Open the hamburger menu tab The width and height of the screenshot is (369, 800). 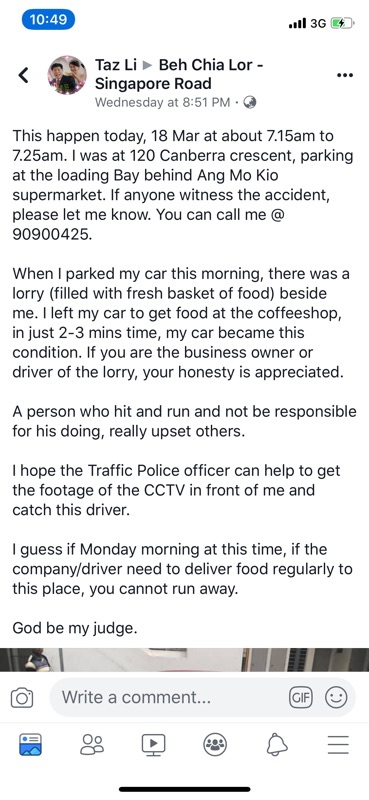coord(338,744)
